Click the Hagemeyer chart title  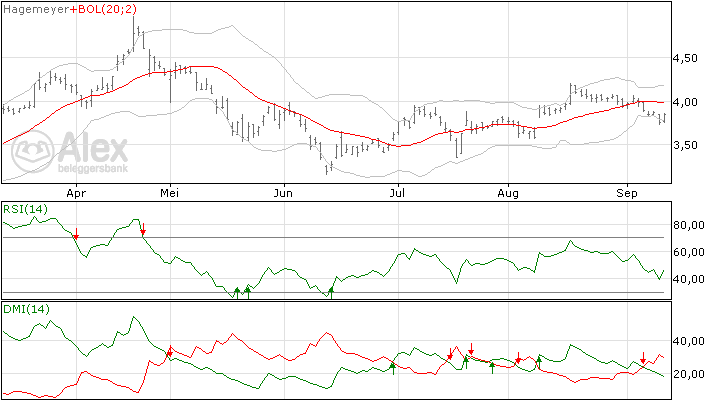[x=36, y=9]
